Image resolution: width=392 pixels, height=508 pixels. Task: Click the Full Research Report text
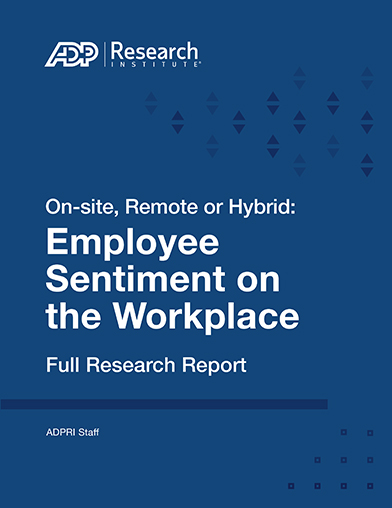tap(146, 365)
